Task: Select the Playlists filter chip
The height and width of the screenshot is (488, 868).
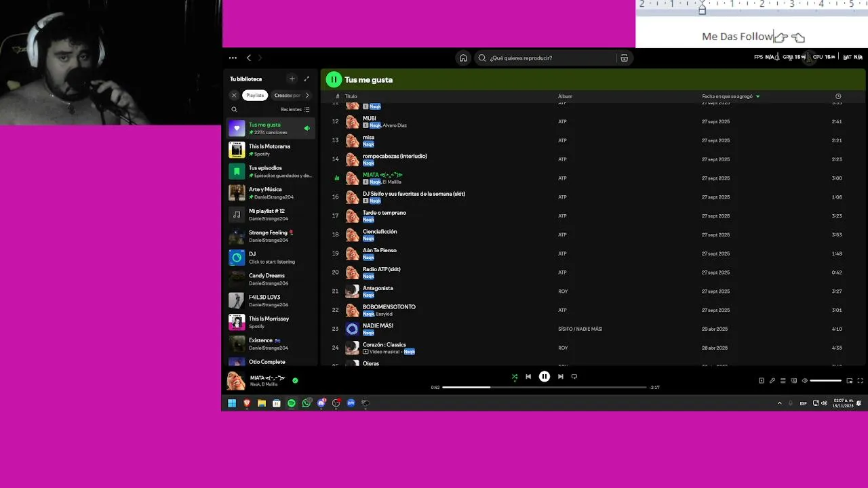Action: 255,96
